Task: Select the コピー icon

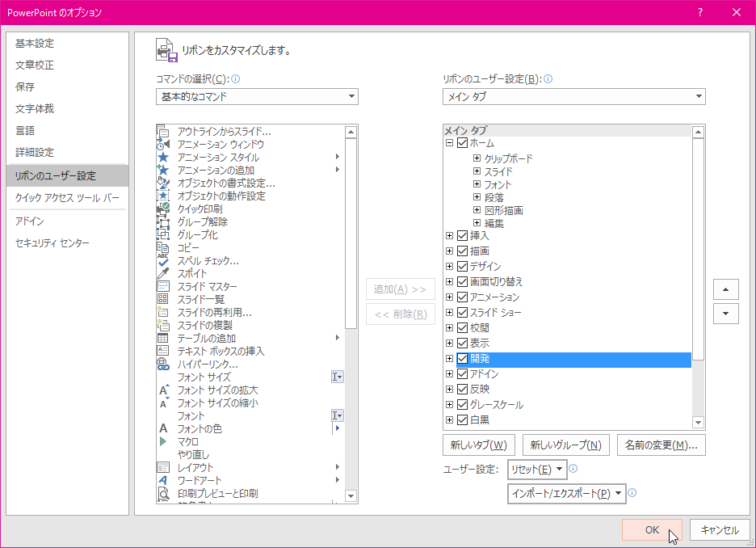Action: pos(163,247)
